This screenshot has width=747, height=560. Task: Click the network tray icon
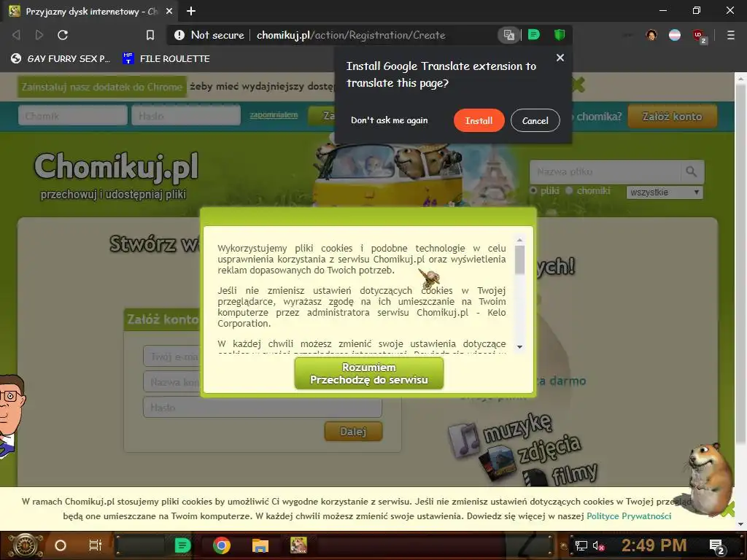(581, 545)
